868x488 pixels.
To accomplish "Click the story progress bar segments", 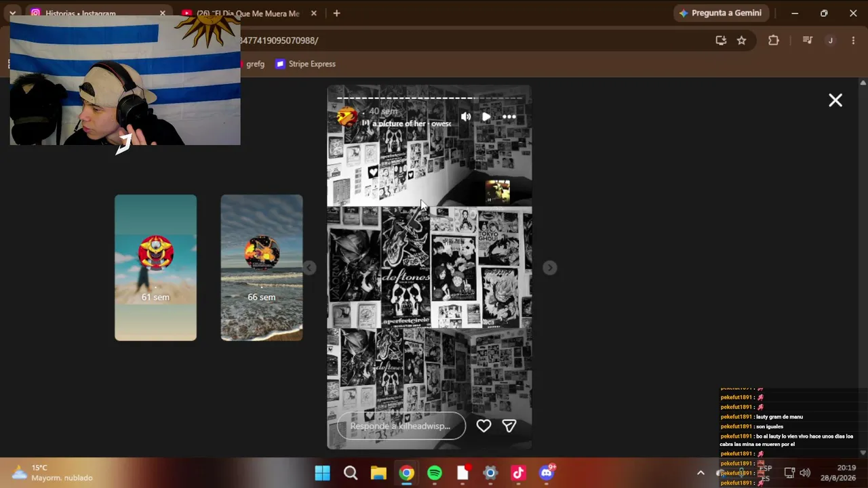I will coord(430,98).
